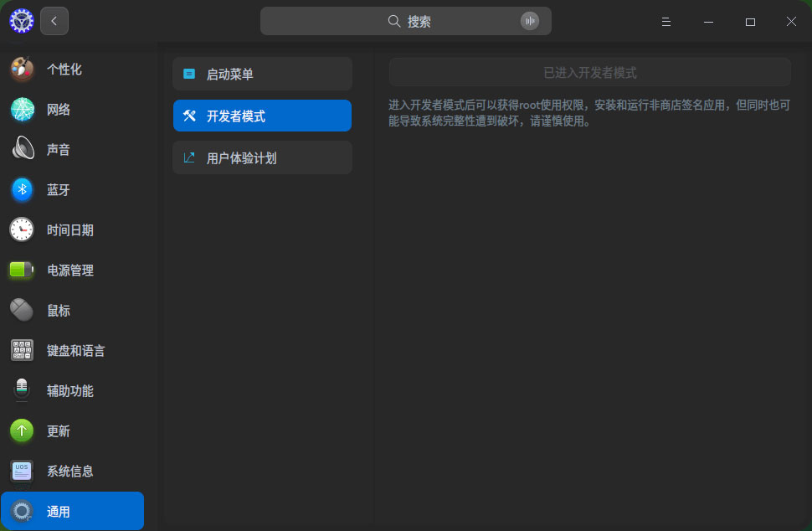The height and width of the screenshot is (531, 812).
Task: Open the 网络 (Network) settings icon
Action: pos(21,109)
